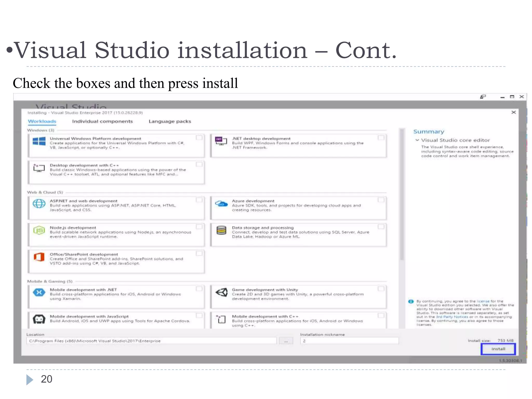Switch to the Language packs tab

pyautogui.click(x=170, y=121)
